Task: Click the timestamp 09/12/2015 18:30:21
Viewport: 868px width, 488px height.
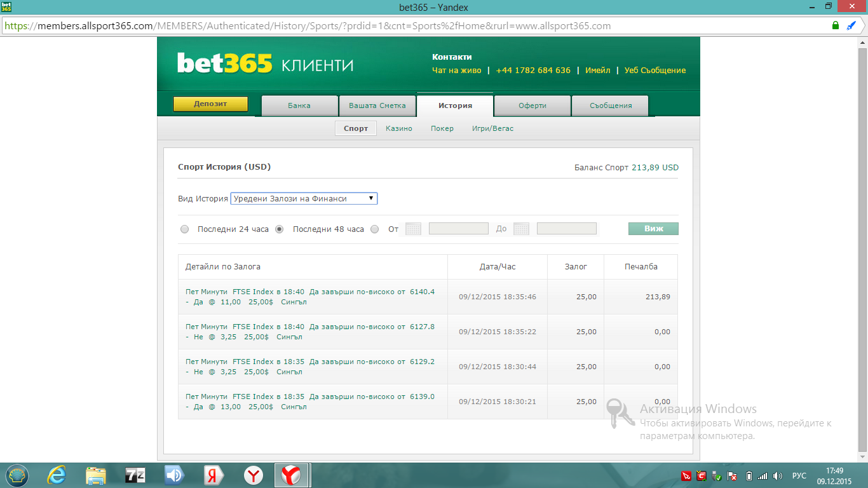Action: coord(498,402)
